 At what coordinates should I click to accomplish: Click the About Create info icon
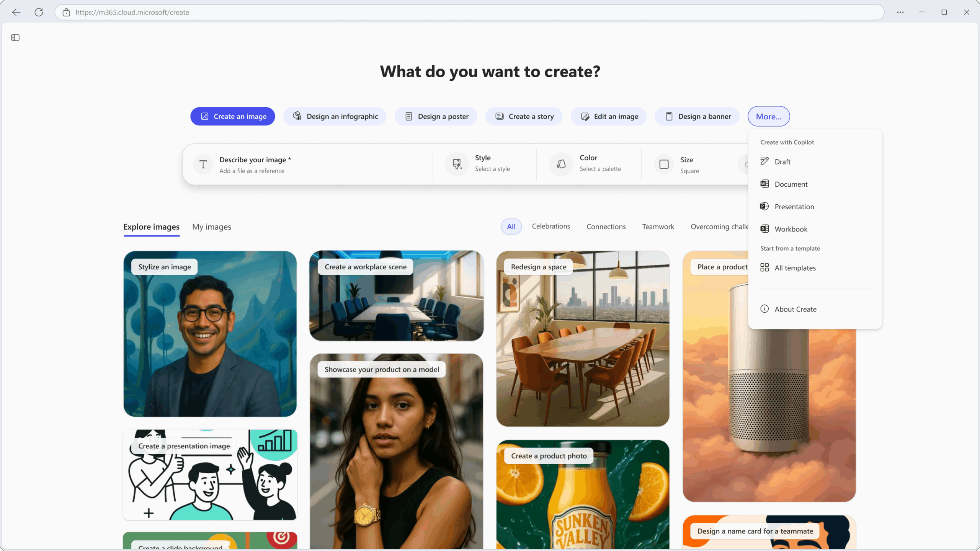point(764,309)
